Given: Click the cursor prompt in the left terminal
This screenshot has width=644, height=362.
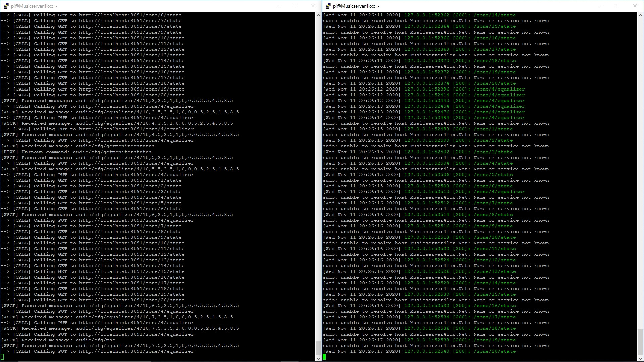Looking at the screenshot, I should coord(2,357).
